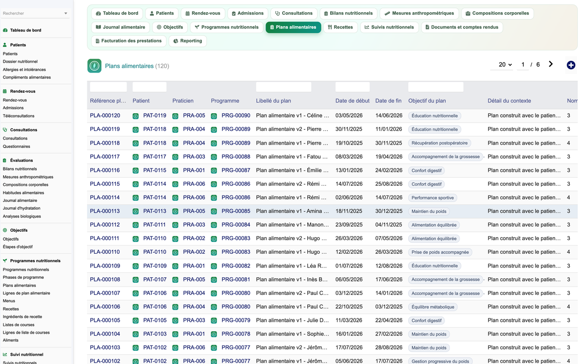Viewport: 588px width, 364px height.
Task: Click the practitioner icon beside PRA-005 in row PLA-000120
Action: coord(175,116)
